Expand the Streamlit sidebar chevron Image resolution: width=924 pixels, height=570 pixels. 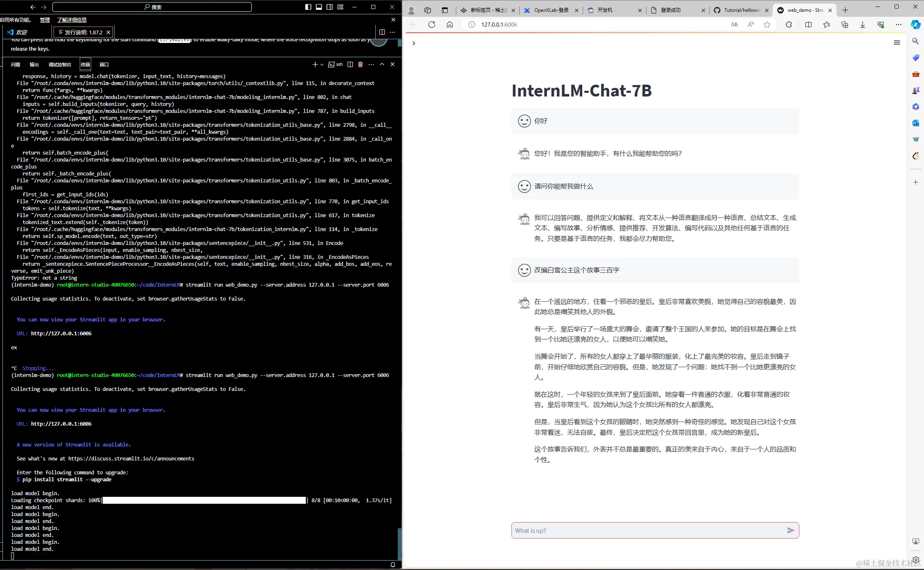[414, 43]
